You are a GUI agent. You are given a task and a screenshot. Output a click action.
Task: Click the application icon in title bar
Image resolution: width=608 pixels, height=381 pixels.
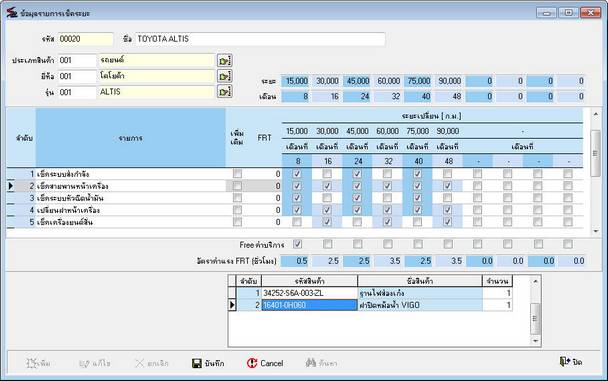tap(12, 13)
